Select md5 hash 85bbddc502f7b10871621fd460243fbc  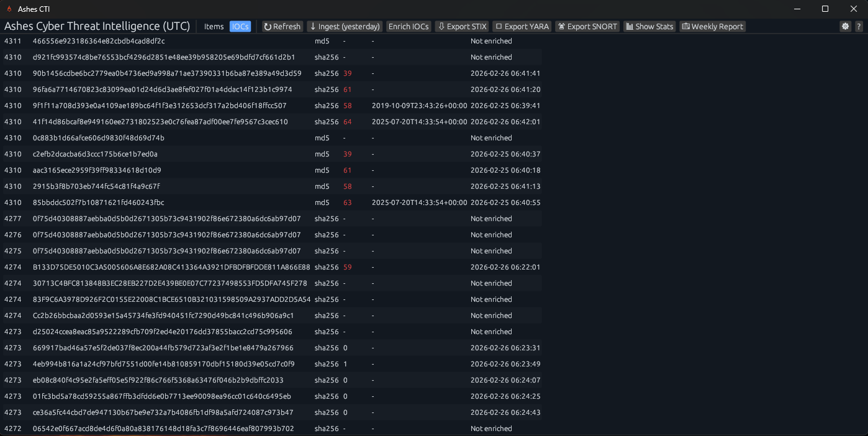98,202
